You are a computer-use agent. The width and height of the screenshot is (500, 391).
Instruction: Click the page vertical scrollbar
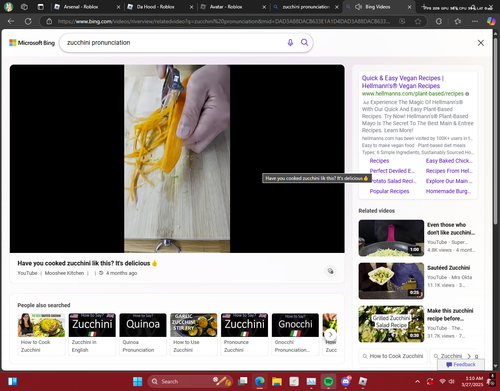(x=495, y=130)
